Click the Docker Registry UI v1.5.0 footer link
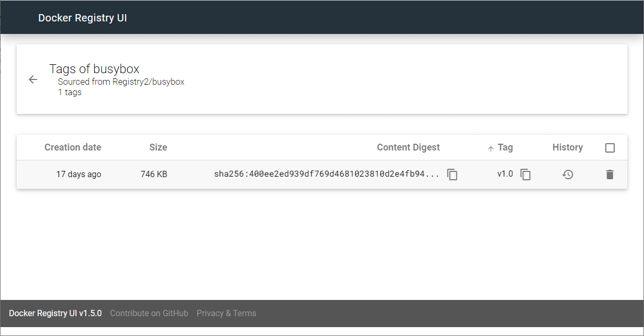644x336 pixels. [55, 314]
